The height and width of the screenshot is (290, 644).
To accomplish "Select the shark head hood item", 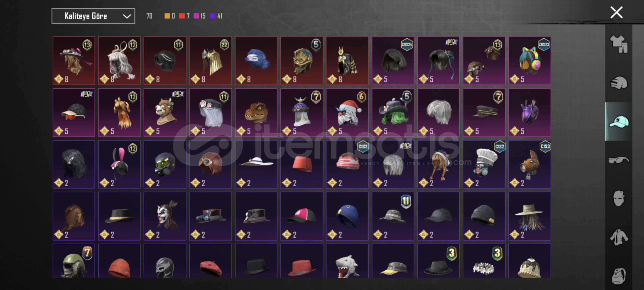I will pyautogui.click(x=347, y=261).
